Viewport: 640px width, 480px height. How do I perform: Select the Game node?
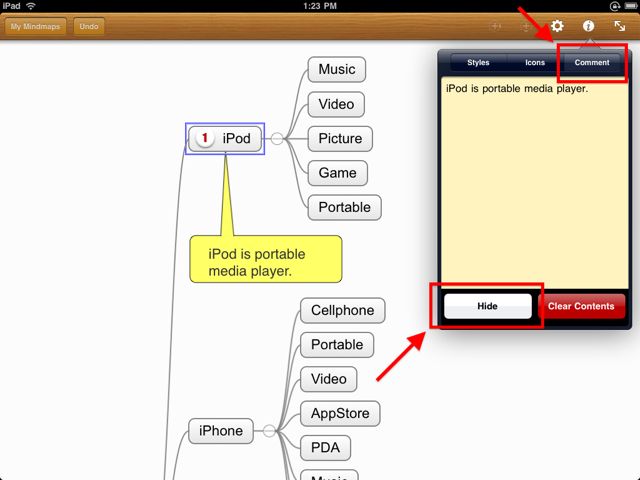[x=338, y=173]
